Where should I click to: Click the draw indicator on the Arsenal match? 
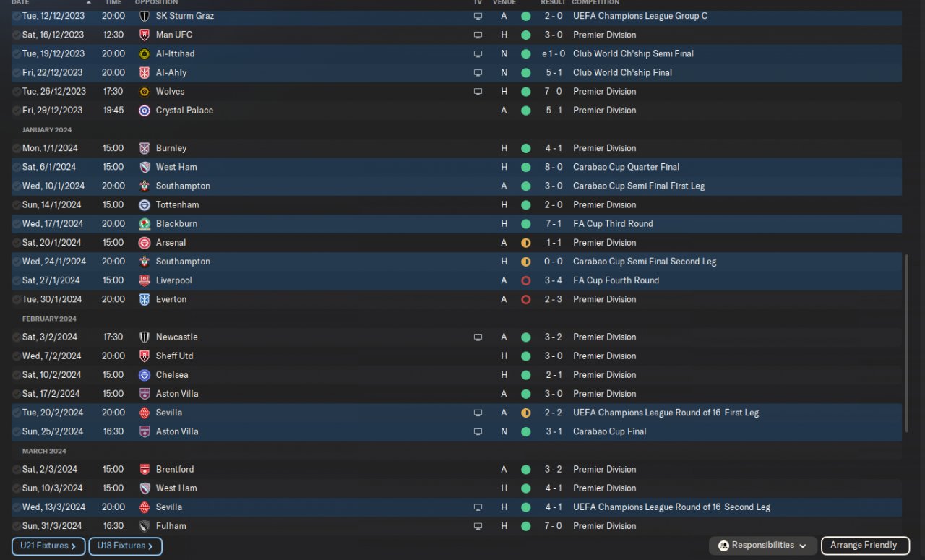point(525,243)
